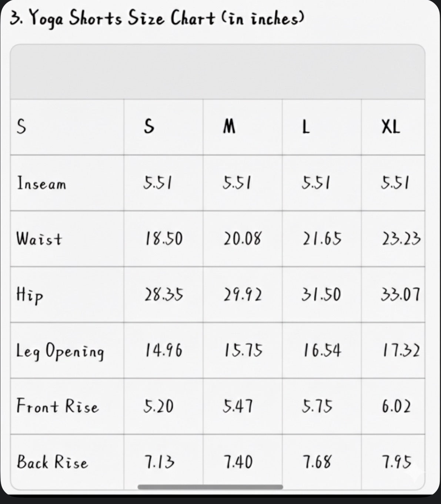Select the 7.40 back rise cell

coord(238,462)
